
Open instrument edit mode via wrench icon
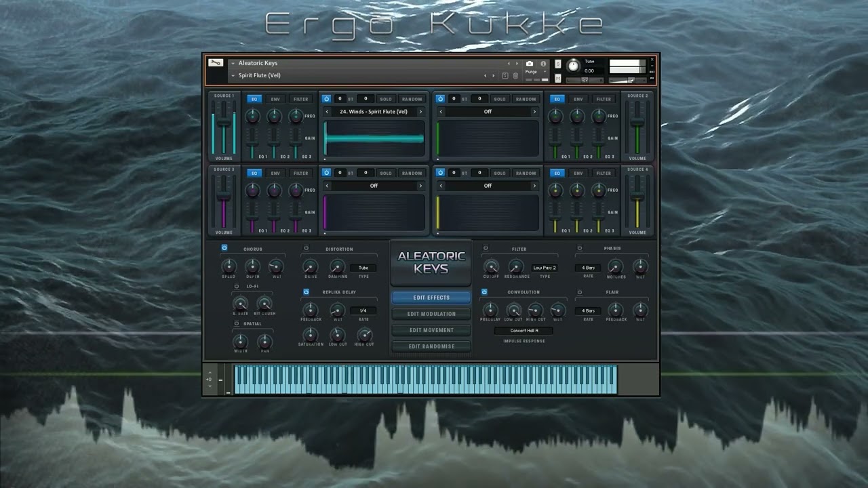(x=216, y=63)
